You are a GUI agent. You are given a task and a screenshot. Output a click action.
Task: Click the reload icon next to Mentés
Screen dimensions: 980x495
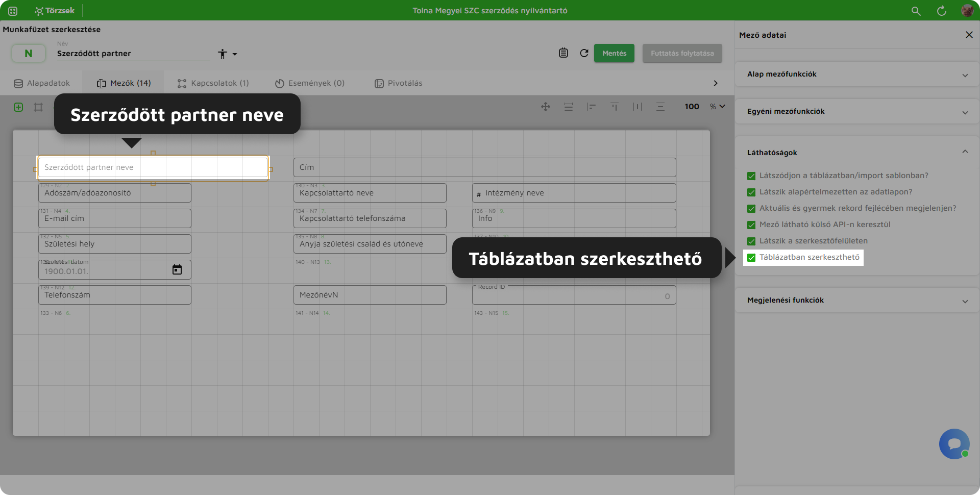584,53
